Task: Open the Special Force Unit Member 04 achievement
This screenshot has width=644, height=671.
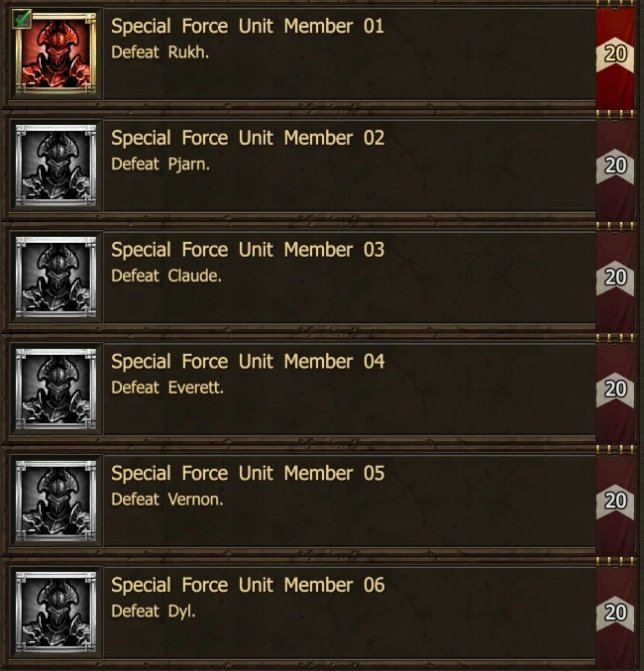Action: [x=299, y=390]
